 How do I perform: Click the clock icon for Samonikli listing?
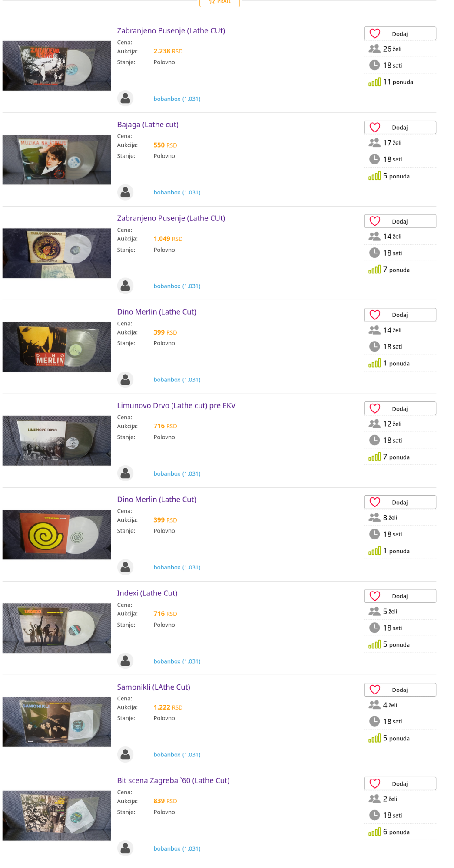click(x=374, y=721)
